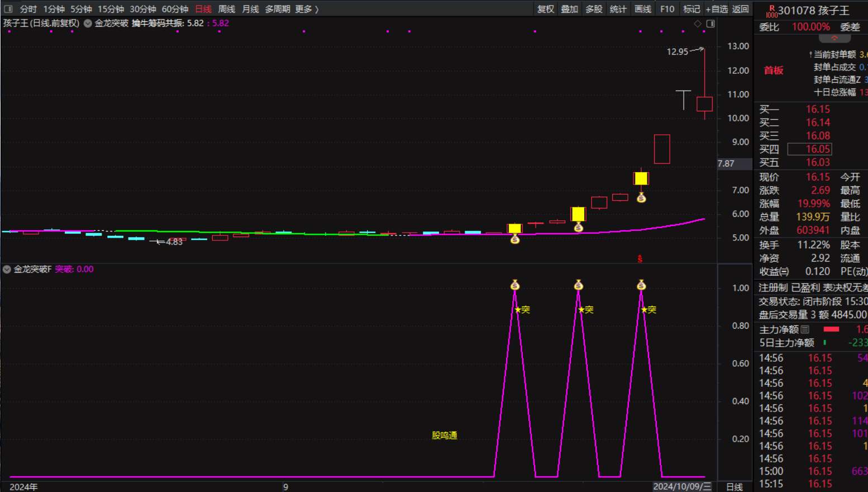Click the side panel layout icon beside the diamond

pyautogui.click(x=710, y=23)
